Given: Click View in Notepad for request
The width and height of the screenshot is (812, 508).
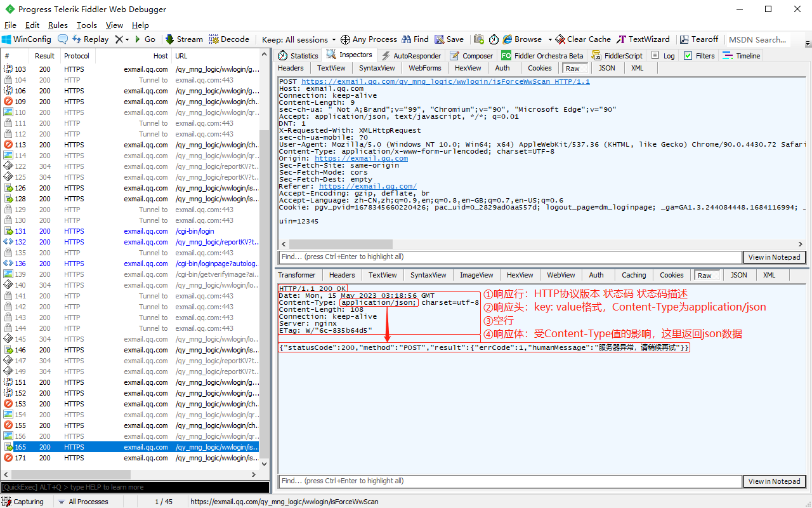Looking at the screenshot, I should (x=775, y=257).
